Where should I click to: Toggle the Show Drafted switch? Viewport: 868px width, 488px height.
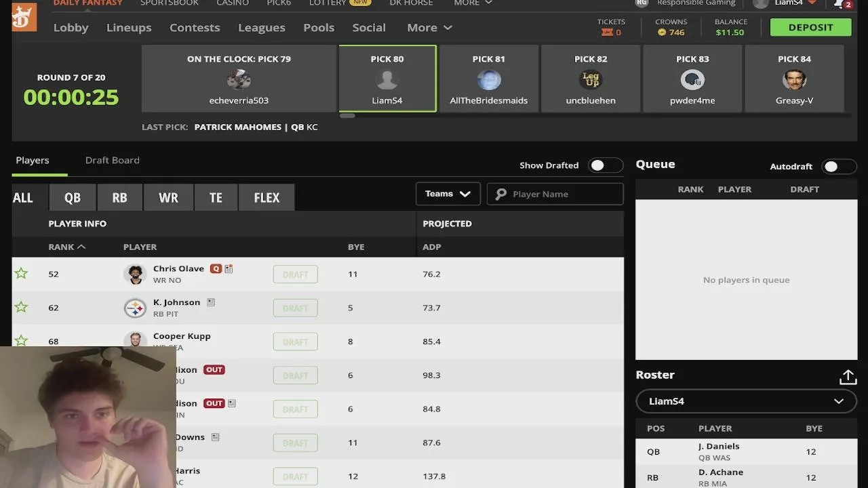click(x=606, y=165)
